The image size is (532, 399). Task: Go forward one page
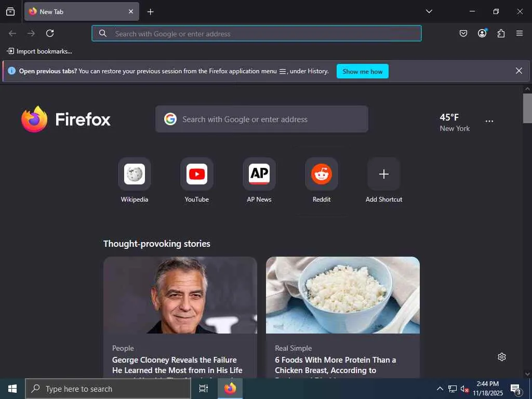click(x=31, y=33)
